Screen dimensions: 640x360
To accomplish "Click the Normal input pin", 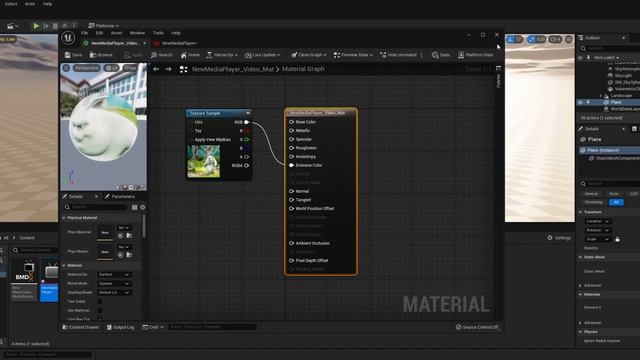I will click(291, 191).
